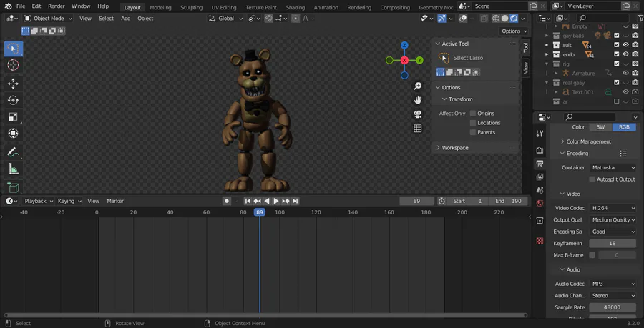
Task: Open the Object Mode dropdown
Action: click(48, 19)
